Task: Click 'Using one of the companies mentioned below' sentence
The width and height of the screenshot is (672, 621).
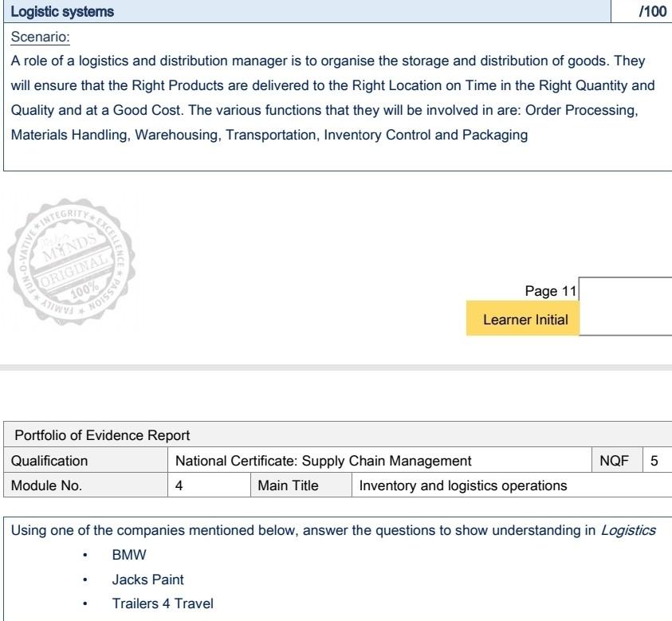Action: (x=333, y=531)
